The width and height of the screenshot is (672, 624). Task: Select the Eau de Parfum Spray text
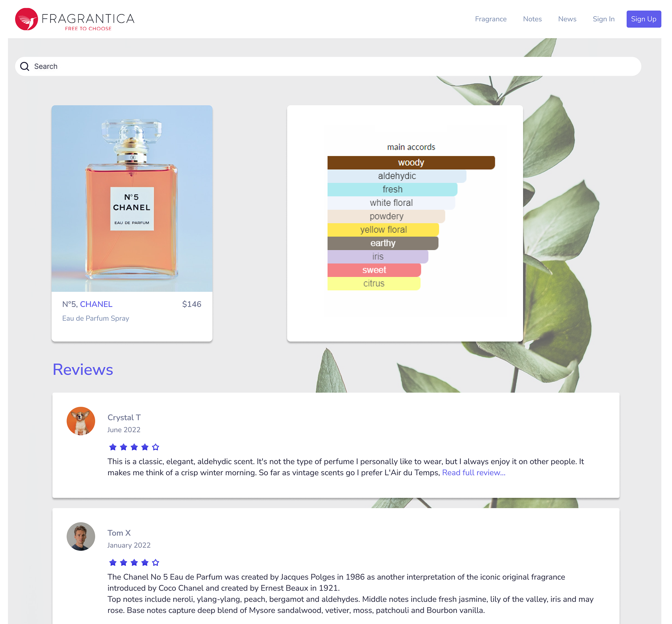pyautogui.click(x=96, y=318)
